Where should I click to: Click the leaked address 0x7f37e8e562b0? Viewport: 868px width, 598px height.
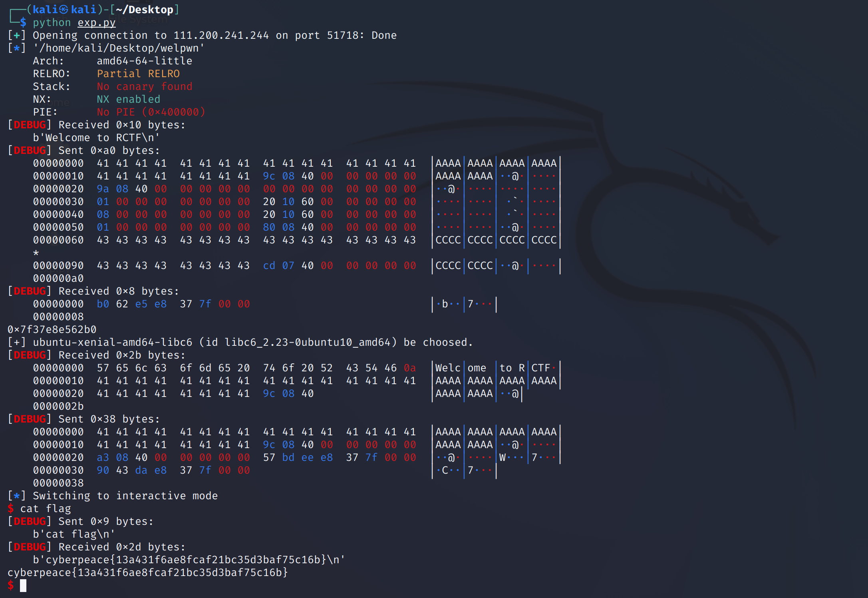52,329
